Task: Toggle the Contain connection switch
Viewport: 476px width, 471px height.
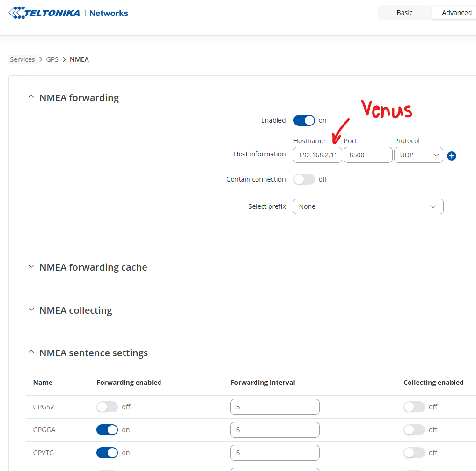Action: (x=304, y=179)
